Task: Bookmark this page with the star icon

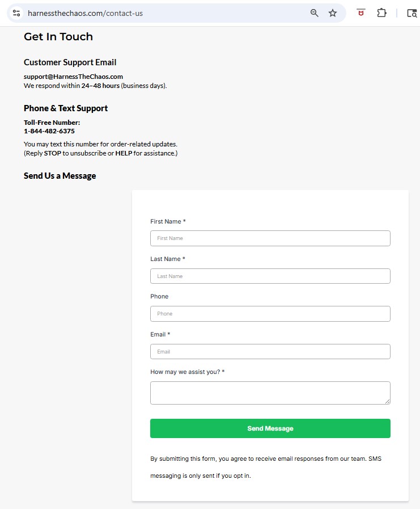Action: [x=333, y=13]
